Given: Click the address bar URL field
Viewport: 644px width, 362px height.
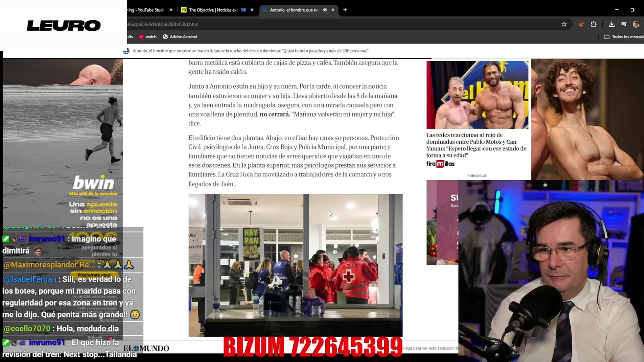Looking at the screenshot, I should click(342, 24).
